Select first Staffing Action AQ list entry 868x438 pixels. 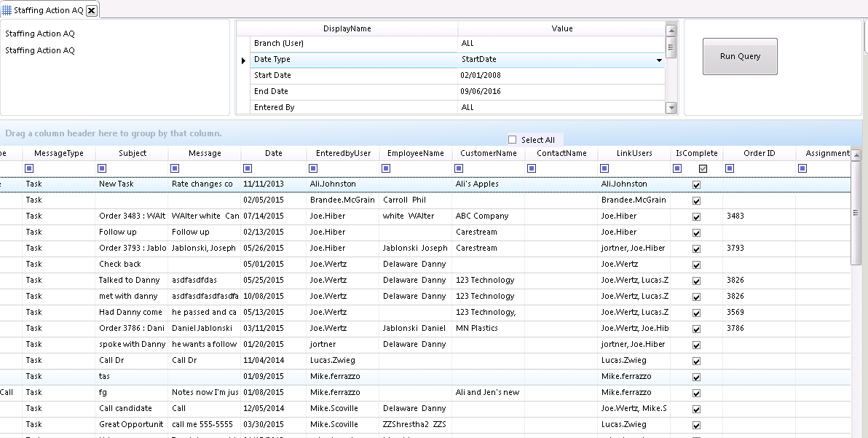40,34
